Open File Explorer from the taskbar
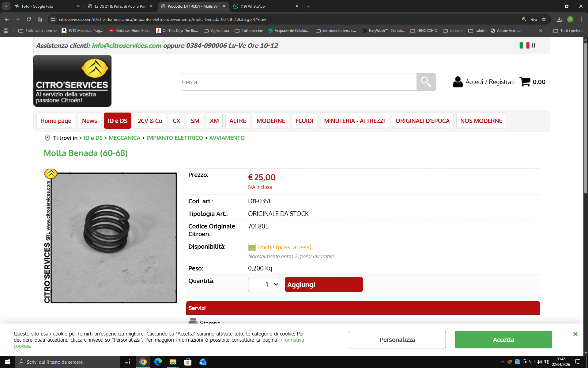This screenshot has height=368, width=588. click(173, 362)
